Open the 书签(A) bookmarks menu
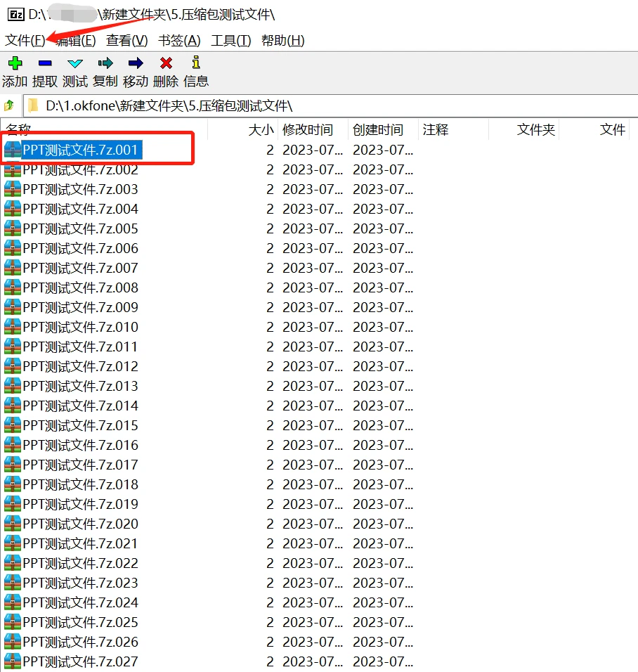The height and width of the screenshot is (672, 638). pyautogui.click(x=179, y=41)
